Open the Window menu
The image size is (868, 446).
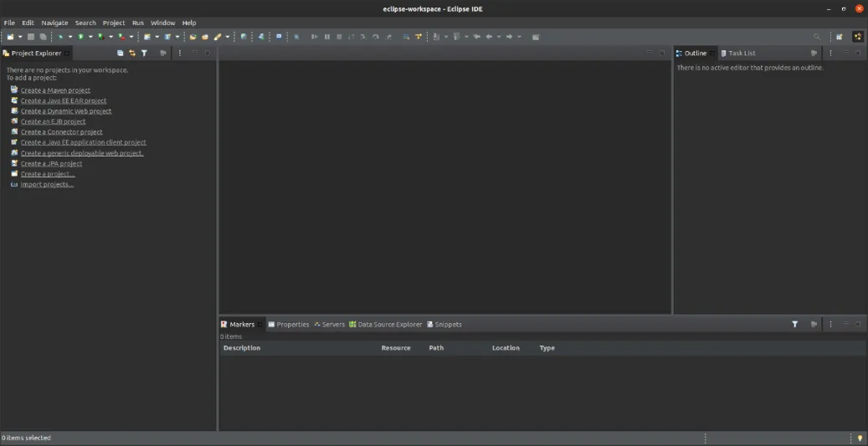click(x=162, y=23)
